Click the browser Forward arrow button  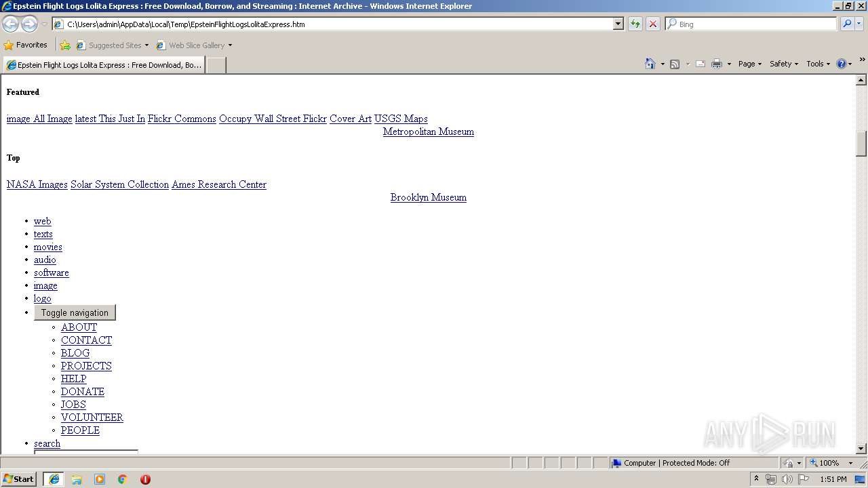pos(29,24)
